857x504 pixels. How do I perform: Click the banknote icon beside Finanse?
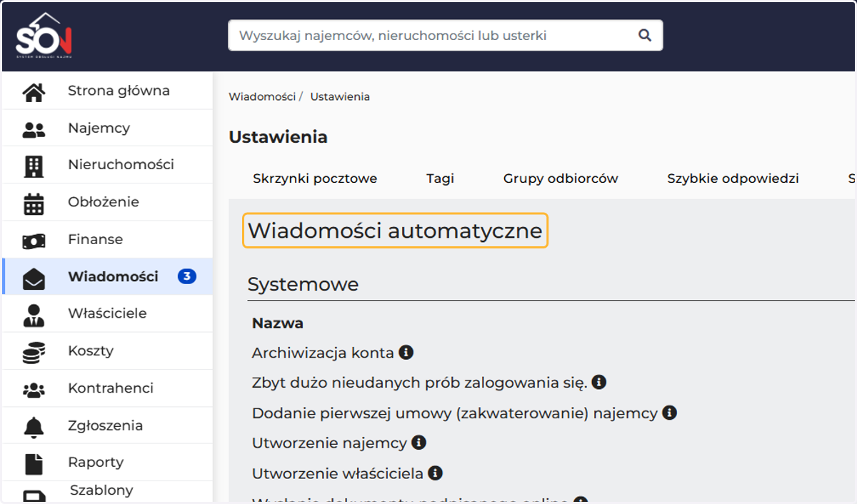tap(34, 241)
